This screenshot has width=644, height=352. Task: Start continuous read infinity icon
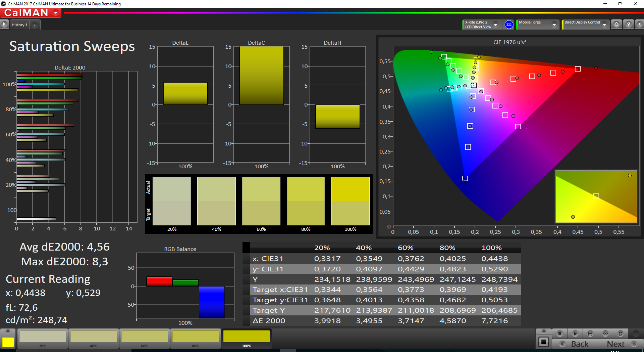coord(605,334)
